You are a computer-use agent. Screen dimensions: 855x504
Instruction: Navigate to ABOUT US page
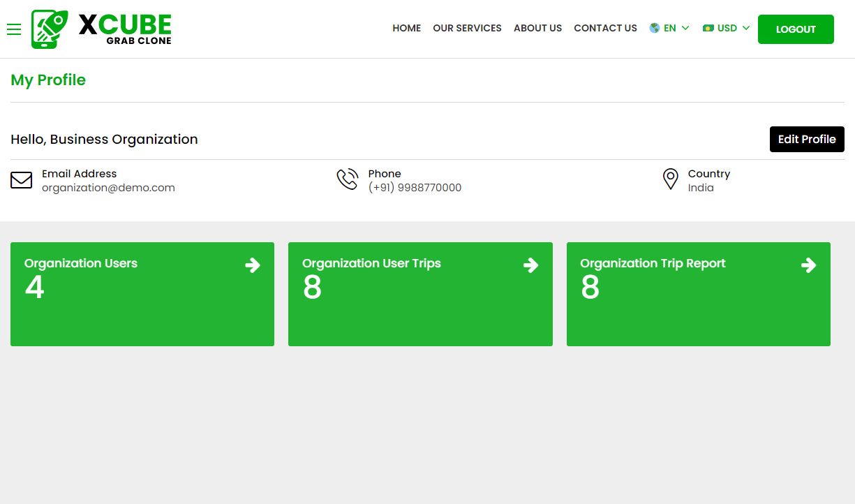click(x=537, y=29)
